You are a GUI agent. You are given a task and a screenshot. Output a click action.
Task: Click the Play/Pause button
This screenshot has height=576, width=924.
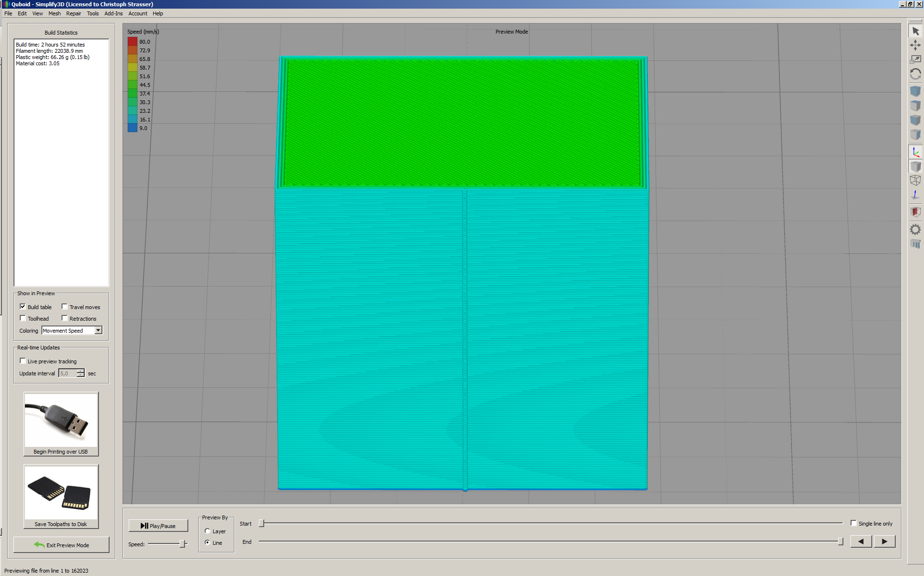(x=158, y=526)
